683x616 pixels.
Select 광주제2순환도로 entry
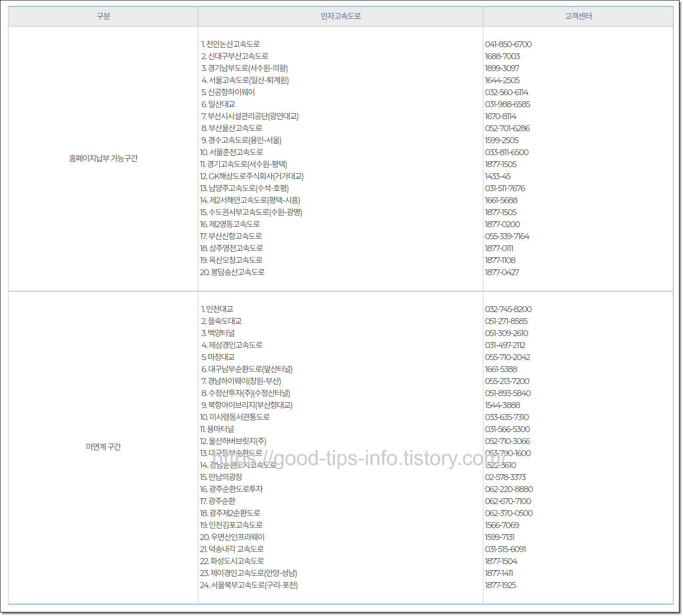[230, 513]
